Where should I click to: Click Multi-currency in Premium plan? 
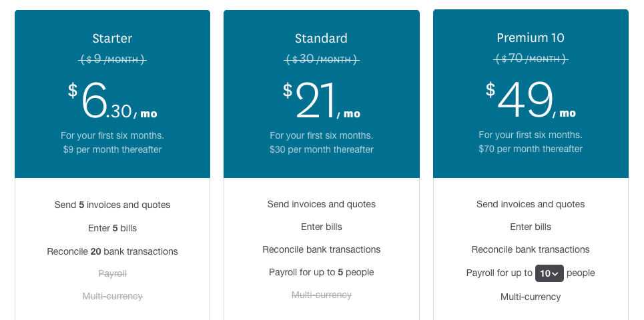(x=531, y=297)
